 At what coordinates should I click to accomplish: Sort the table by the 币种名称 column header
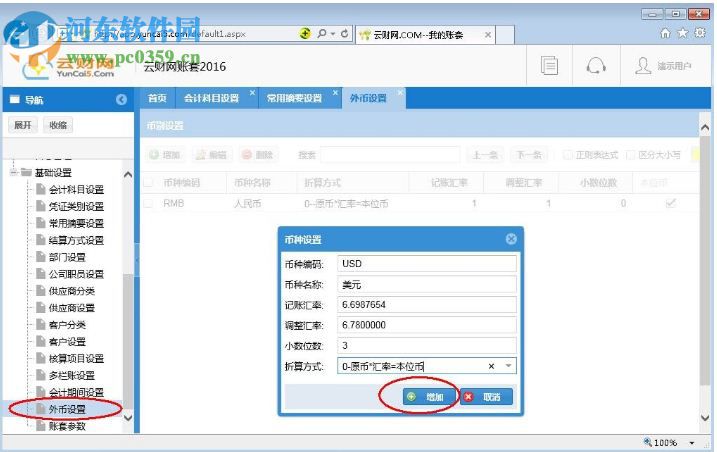252,183
